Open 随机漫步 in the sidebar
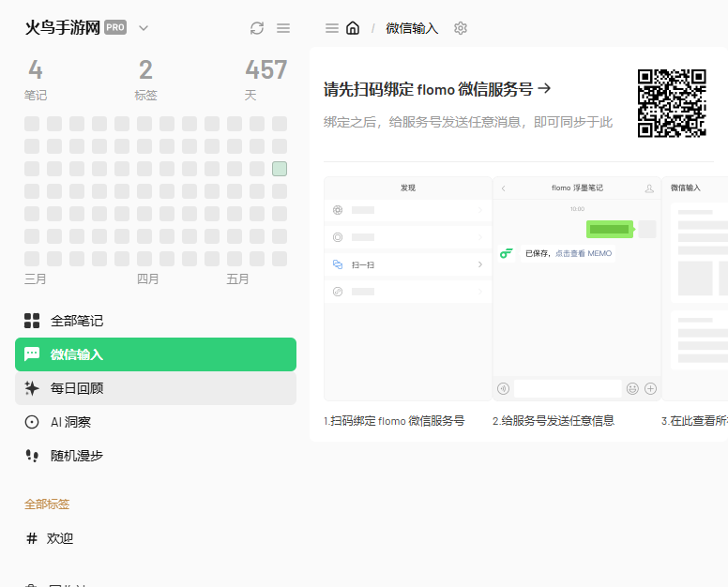This screenshot has height=587, width=728. [x=156, y=456]
